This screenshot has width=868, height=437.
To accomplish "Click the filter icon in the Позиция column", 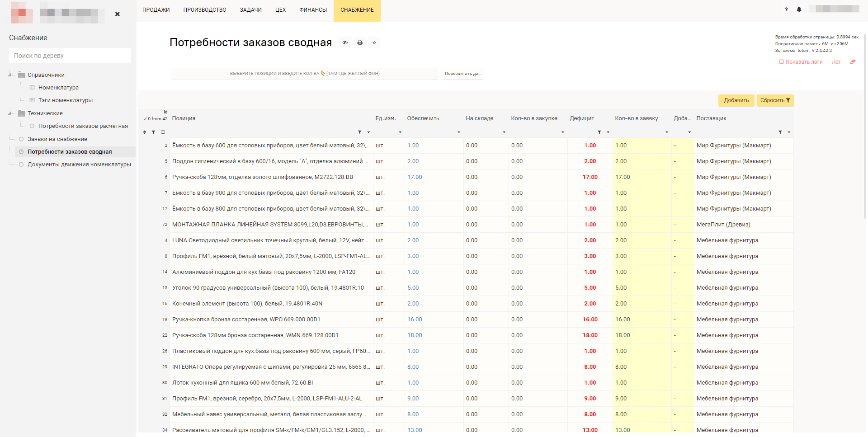I will (360, 132).
